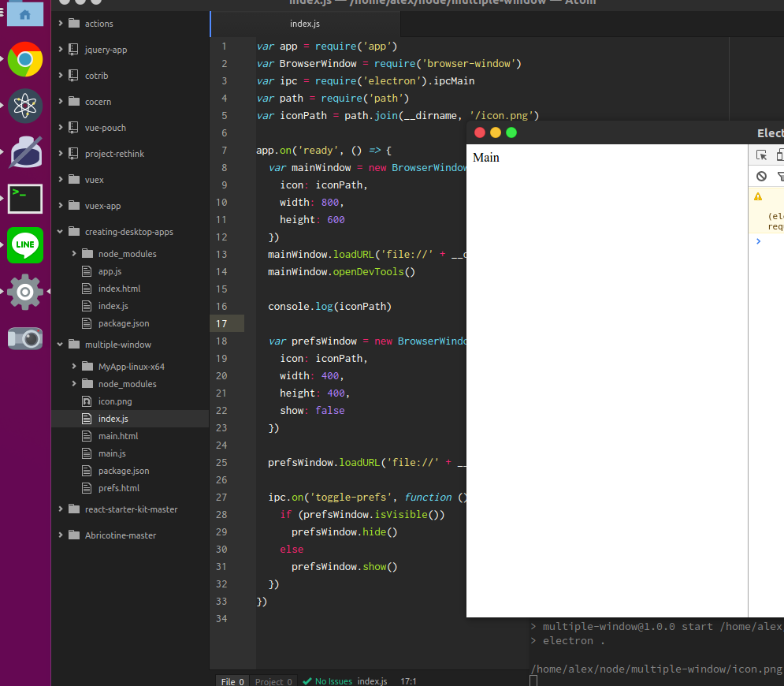Viewport: 784px width, 686px height.
Task: Click the actions folder icon
Action: (74, 23)
